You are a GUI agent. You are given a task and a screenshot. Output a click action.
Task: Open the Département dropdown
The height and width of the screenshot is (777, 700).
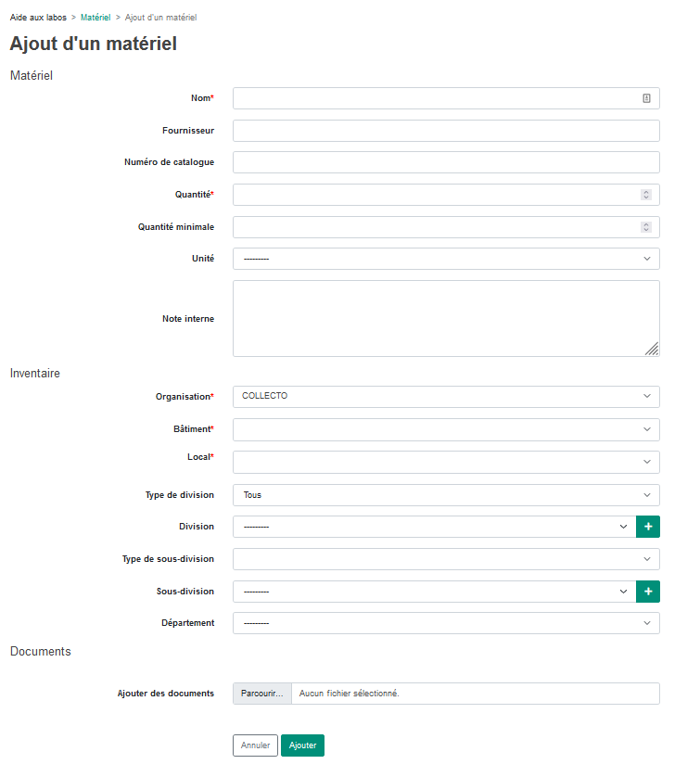tap(446, 623)
